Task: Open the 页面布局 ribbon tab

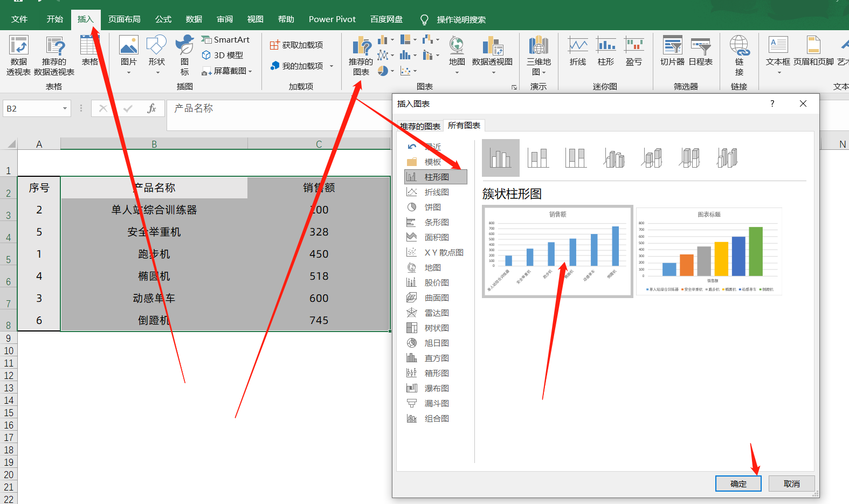Action: tap(124, 19)
